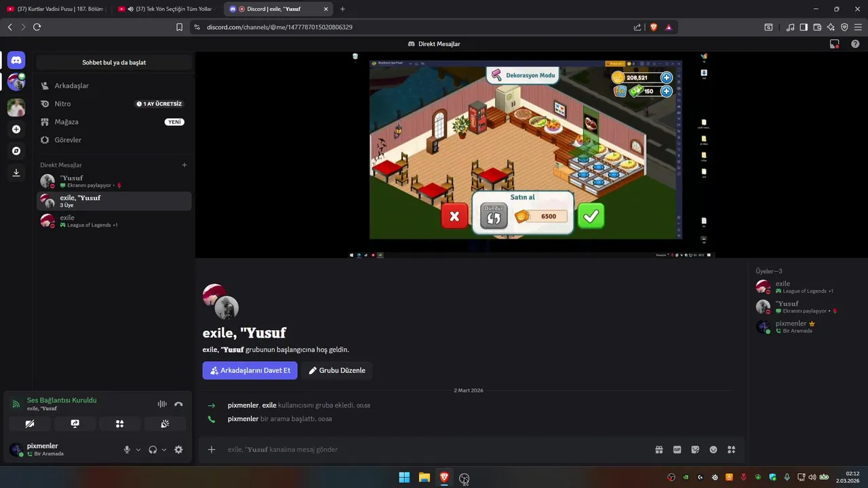
Task: Bookmark this page icon
Action: (x=179, y=27)
